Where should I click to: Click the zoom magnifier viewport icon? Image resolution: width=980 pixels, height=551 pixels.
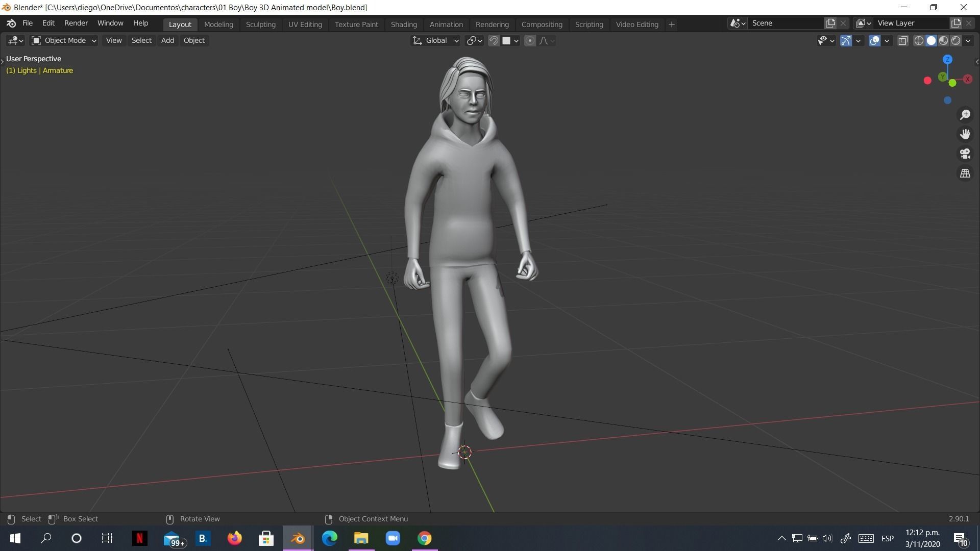(965, 115)
